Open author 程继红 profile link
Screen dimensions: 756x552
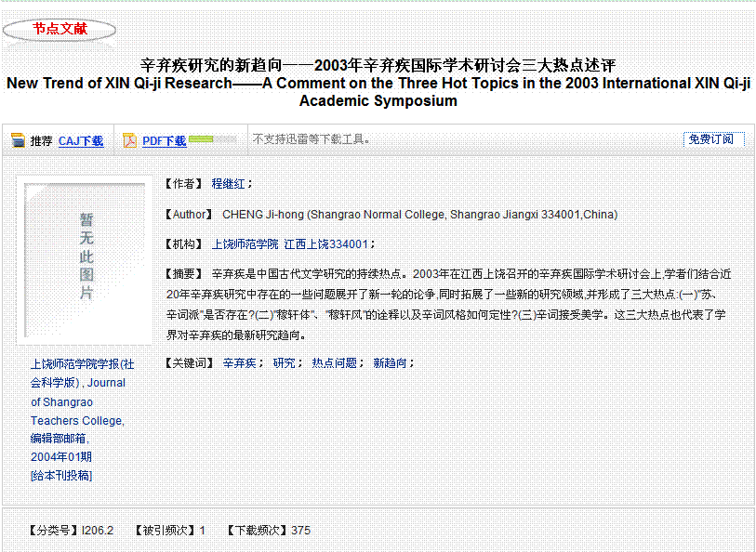[x=229, y=185]
